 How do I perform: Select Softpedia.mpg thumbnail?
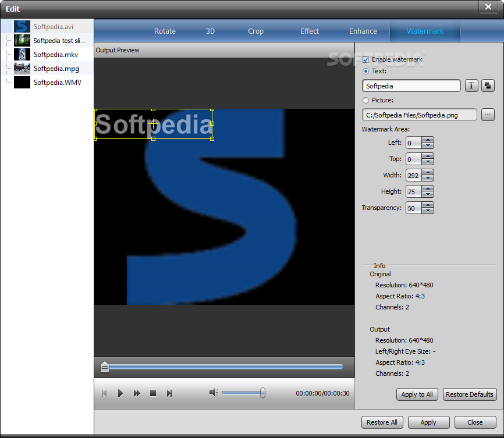[x=22, y=69]
